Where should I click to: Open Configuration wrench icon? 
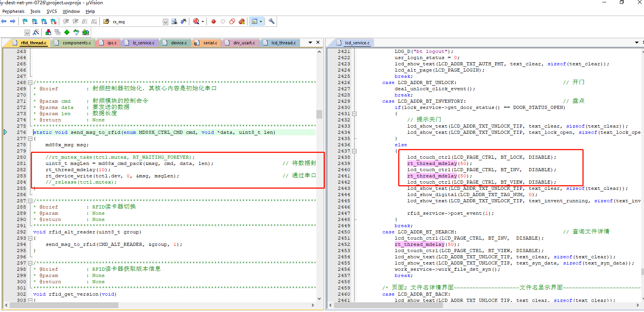click(272, 21)
